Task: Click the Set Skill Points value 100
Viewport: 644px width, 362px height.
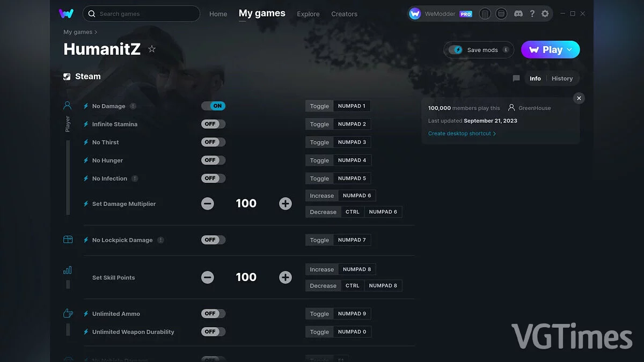Action: pos(246,277)
